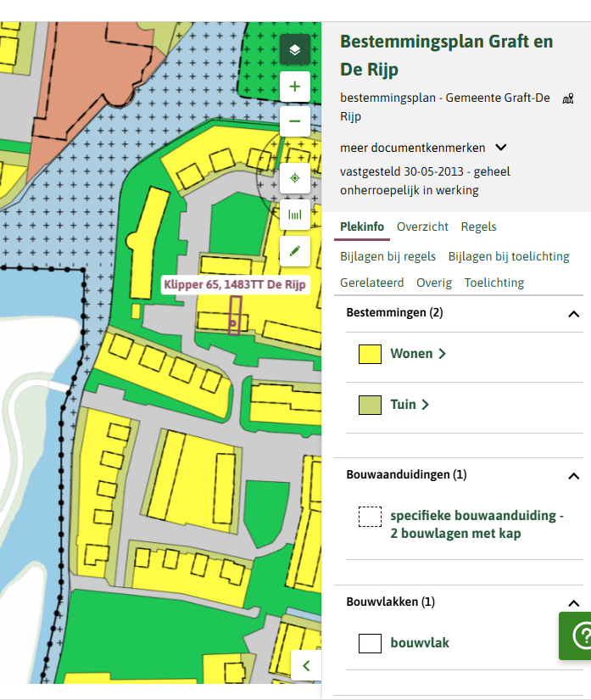Collapse the Bouwvlakken section
591x700 pixels.
pyautogui.click(x=573, y=603)
